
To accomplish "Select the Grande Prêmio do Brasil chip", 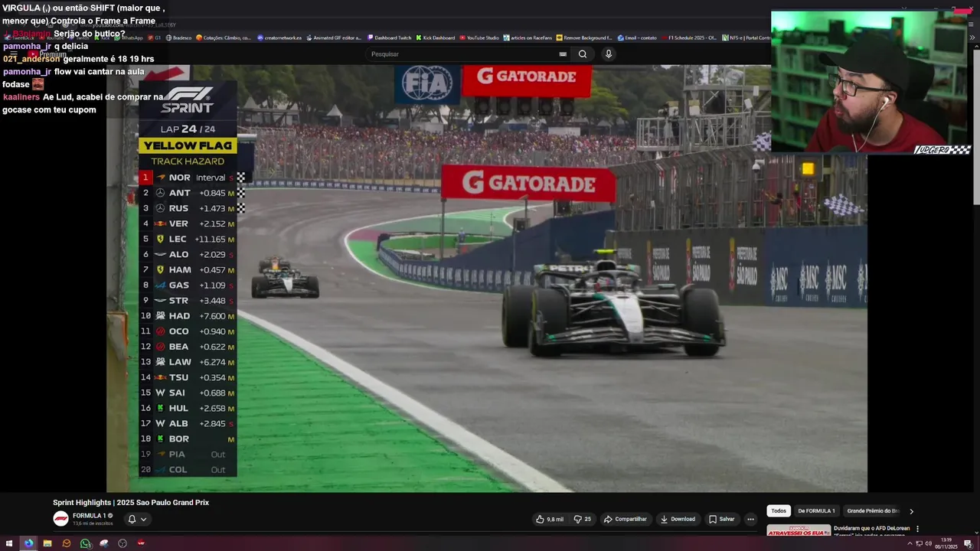I will pyautogui.click(x=873, y=510).
